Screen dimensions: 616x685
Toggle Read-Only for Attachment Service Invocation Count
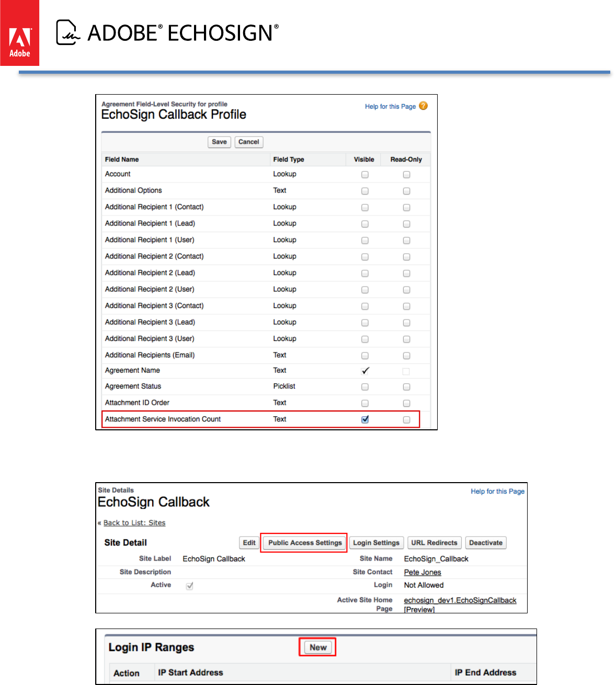(406, 419)
